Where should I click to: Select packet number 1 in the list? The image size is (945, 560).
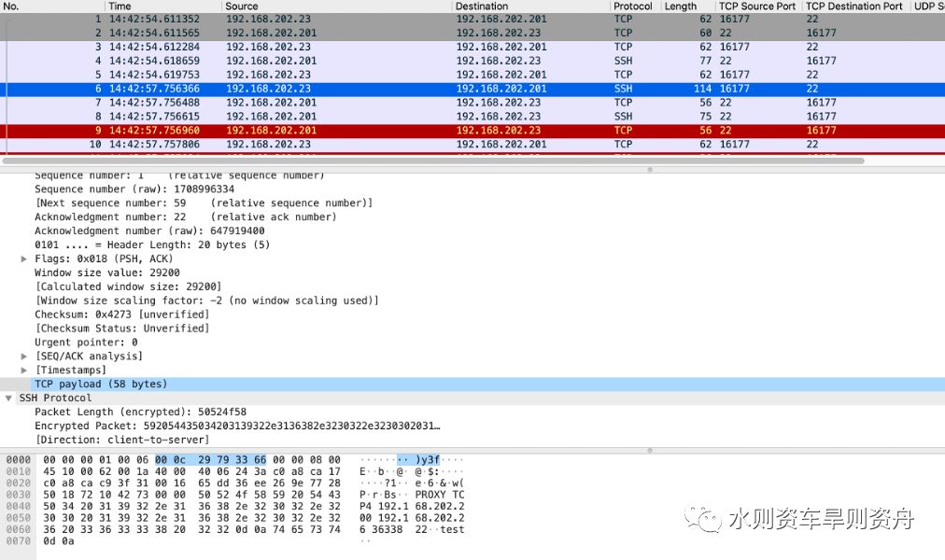click(x=280, y=19)
